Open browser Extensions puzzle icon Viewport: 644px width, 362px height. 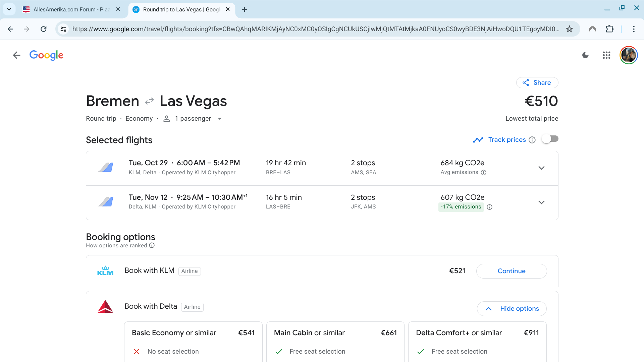pyautogui.click(x=609, y=29)
